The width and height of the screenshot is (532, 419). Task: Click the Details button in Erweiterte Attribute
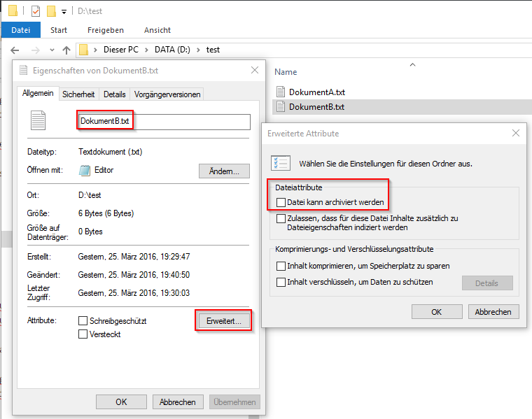487,283
